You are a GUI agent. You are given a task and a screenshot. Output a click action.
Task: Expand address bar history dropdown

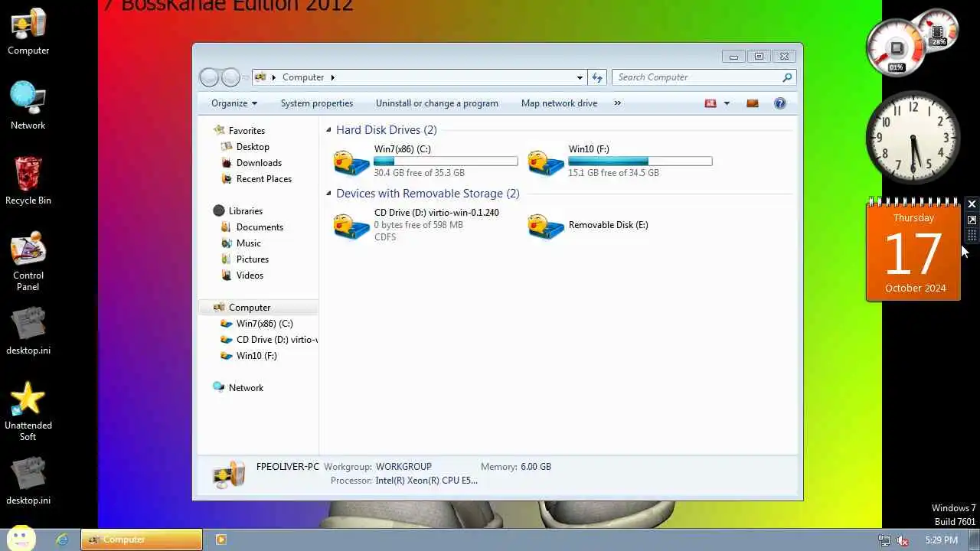pyautogui.click(x=580, y=77)
